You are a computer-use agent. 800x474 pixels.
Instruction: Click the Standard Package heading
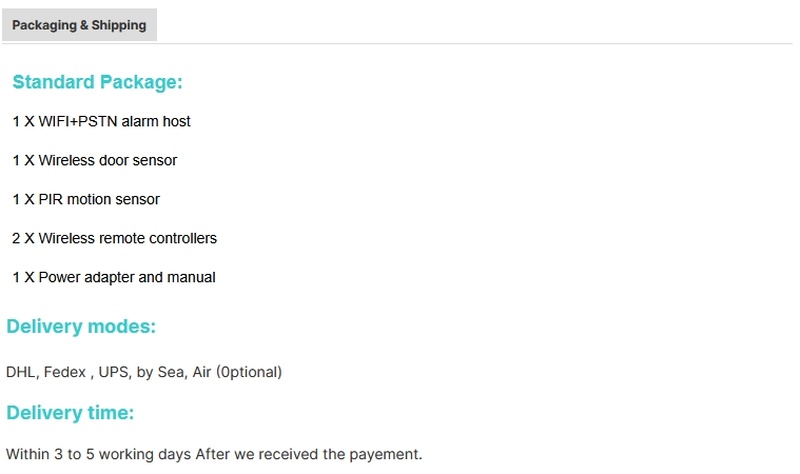coord(97,82)
